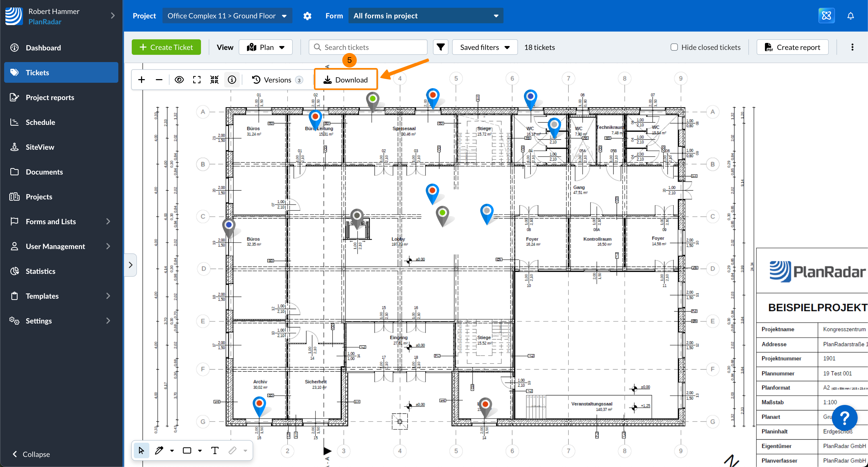Image resolution: width=868 pixels, height=467 pixels.
Task: Toggle pin visibility eye icon
Action: (179, 80)
